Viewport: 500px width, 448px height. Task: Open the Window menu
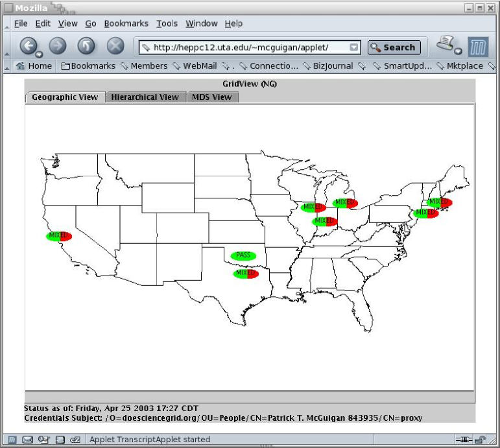tap(202, 23)
